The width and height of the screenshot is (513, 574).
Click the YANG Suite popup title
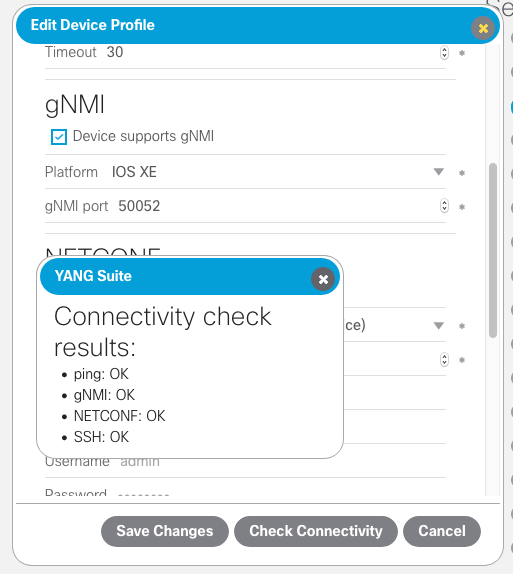point(93,276)
